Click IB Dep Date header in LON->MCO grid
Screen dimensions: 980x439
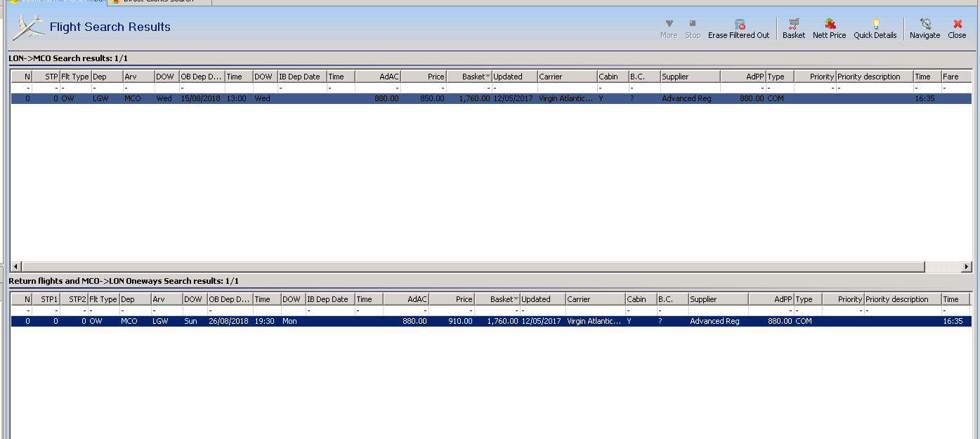tap(302, 77)
